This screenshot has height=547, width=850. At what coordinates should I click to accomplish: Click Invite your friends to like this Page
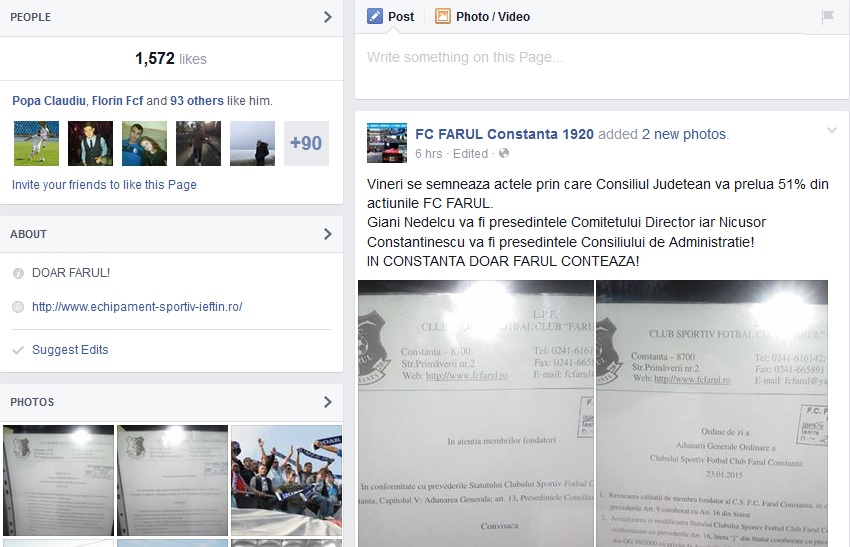coord(104,185)
